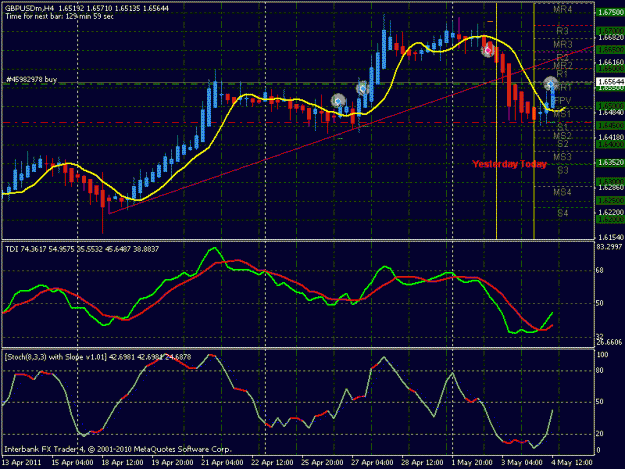The width and height of the screenshot is (625, 469).
Task: Click the MR3 pivot label
Action: [562, 44]
